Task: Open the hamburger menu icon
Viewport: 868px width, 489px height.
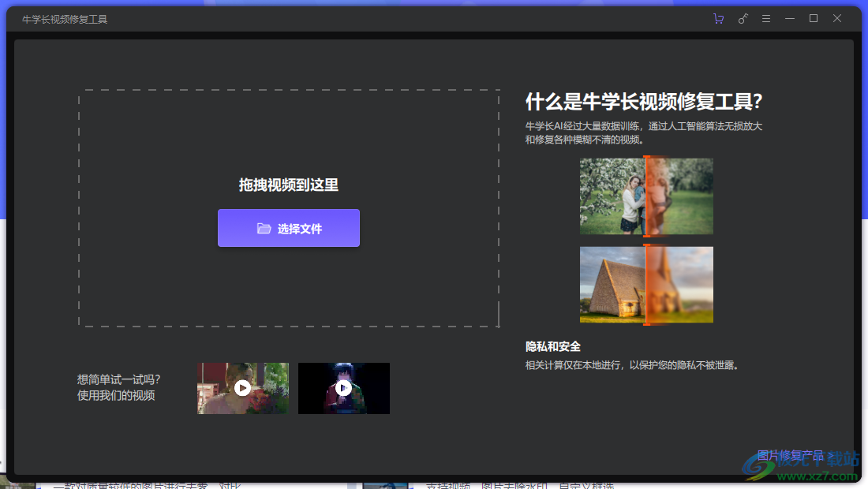Action: (x=766, y=17)
